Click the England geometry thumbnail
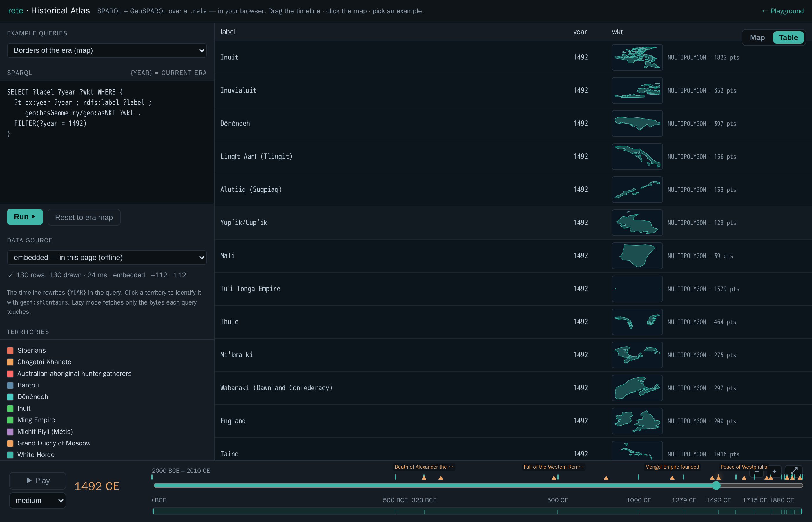This screenshot has height=522, width=812. [637, 421]
